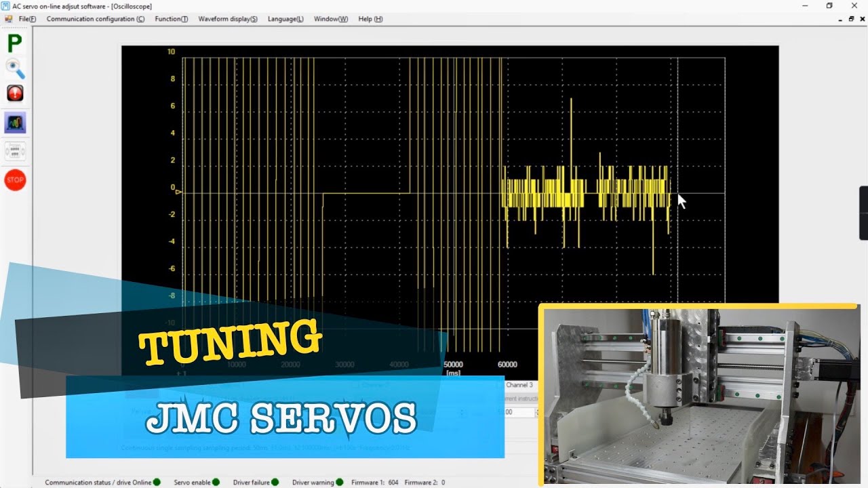This screenshot has height=488, width=868.
Task: Click the "Firmware 2: 0" status text
Action: coord(425,483)
